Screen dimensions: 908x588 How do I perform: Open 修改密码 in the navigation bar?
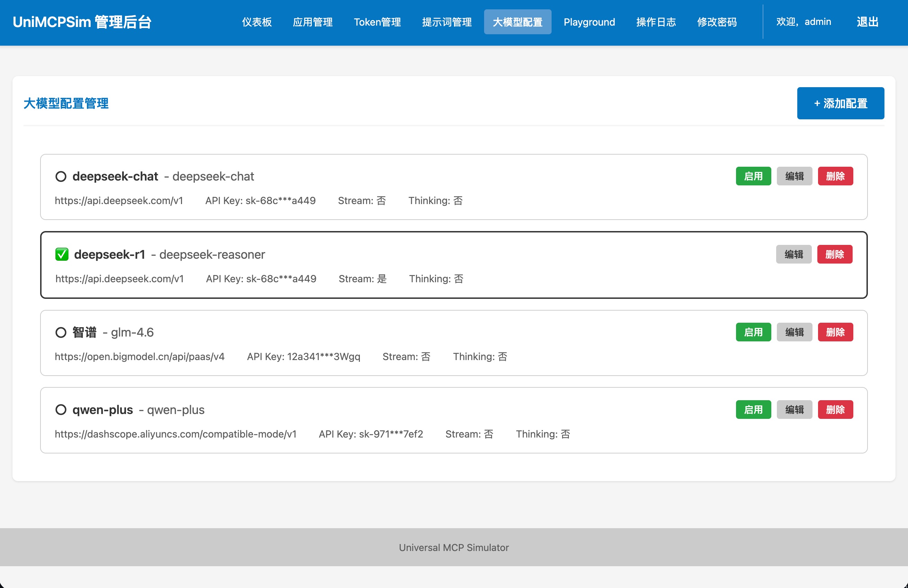click(717, 22)
